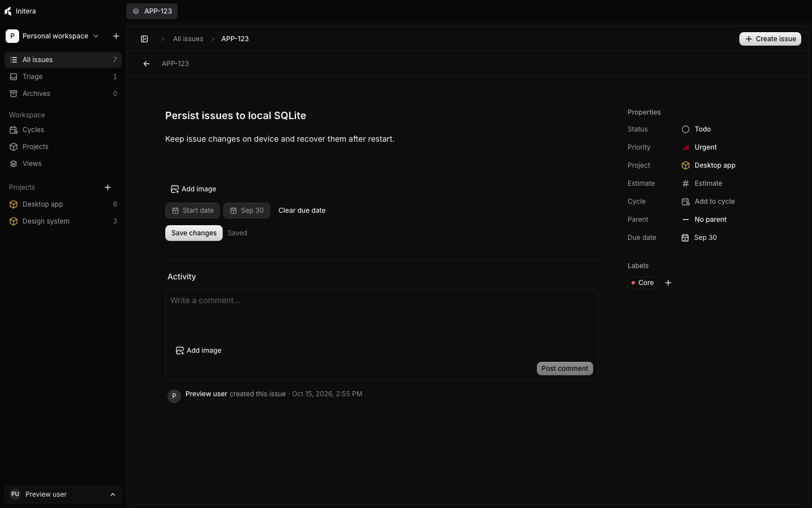Click the Preview user avatar in activity
Image resolution: width=812 pixels, height=508 pixels.
174,396
